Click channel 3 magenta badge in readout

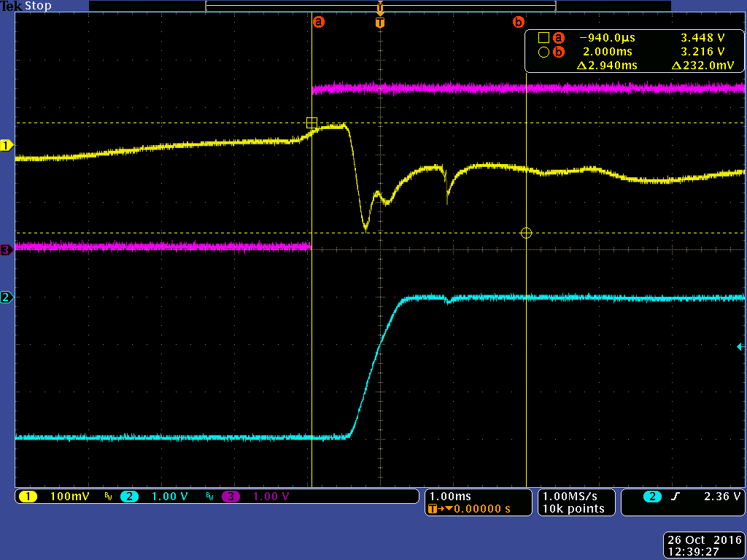(x=231, y=497)
